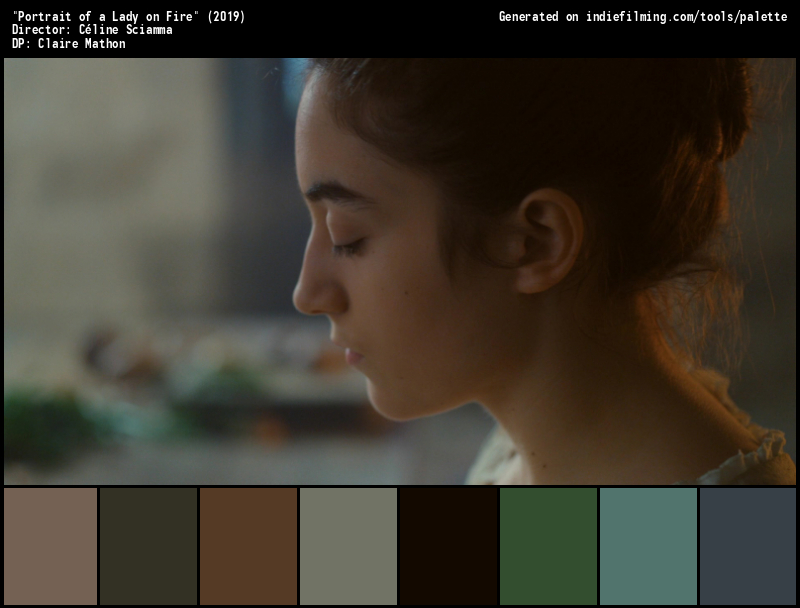Select the taupe brown color swatch

(51, 546)
